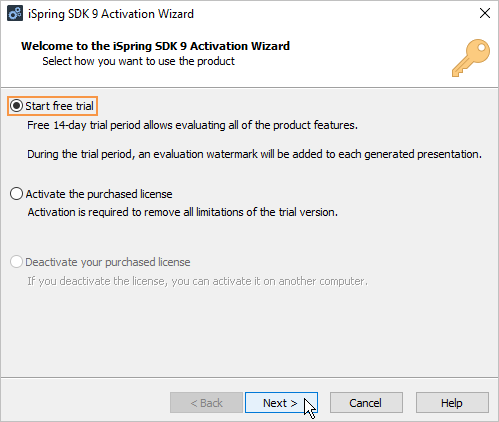This screenshot has height=422, width=499.
Task: Click the golden key icon
Action: coord(471,58)
